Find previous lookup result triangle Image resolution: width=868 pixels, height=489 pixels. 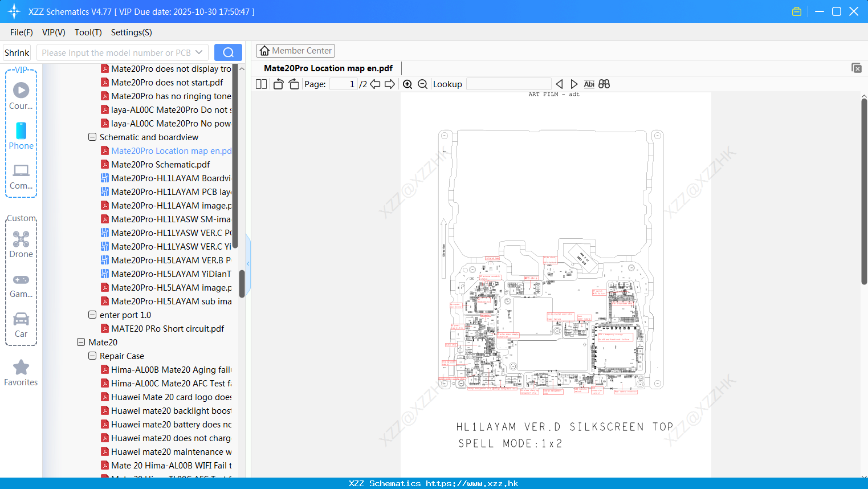[559, 84]
